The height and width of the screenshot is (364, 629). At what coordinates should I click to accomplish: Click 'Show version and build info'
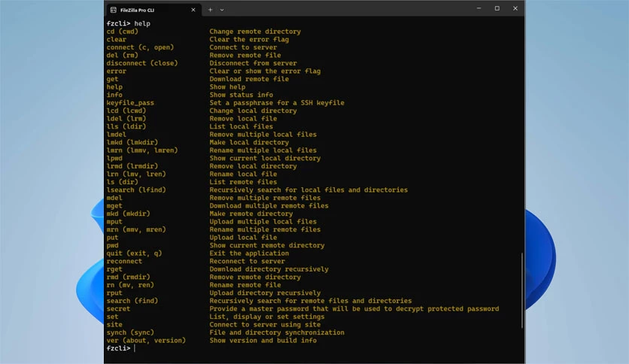263,341
